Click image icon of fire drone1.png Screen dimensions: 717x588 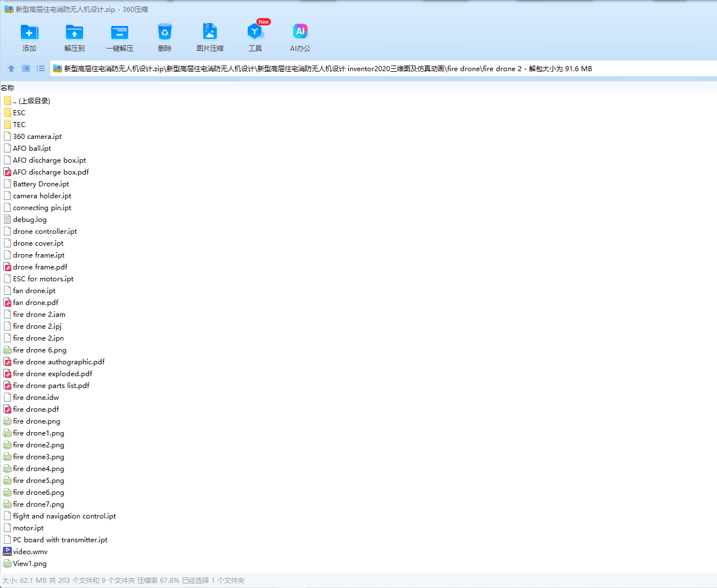[7, 433]
